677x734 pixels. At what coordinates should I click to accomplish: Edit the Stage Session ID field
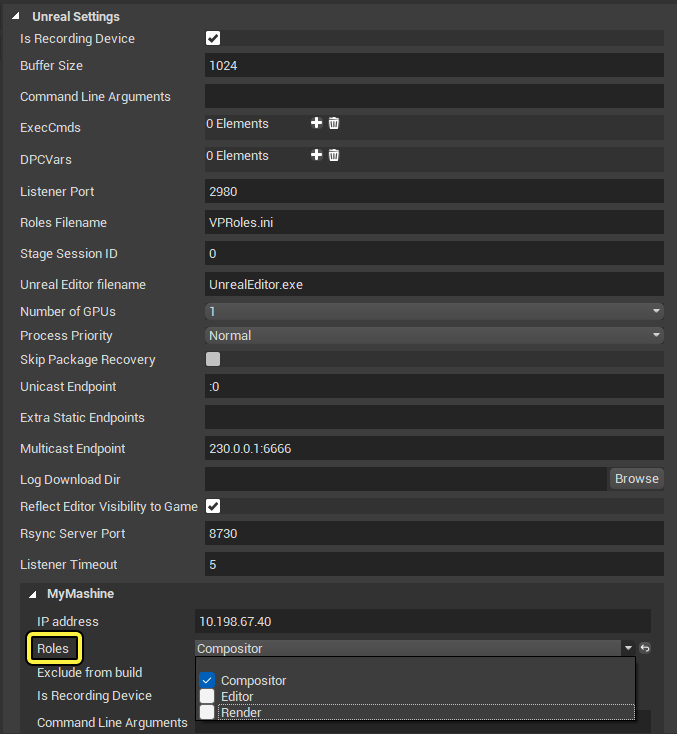pyautogui.click(x=434, y=253)
